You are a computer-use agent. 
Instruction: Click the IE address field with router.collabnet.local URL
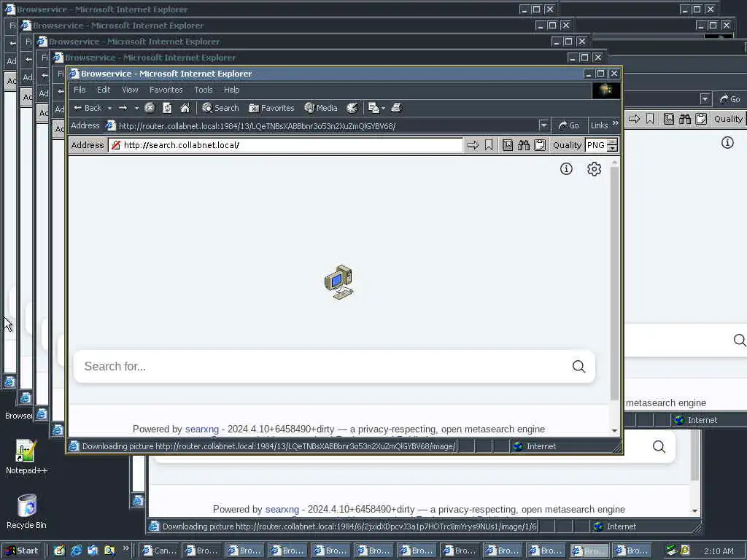click(322, 125)
